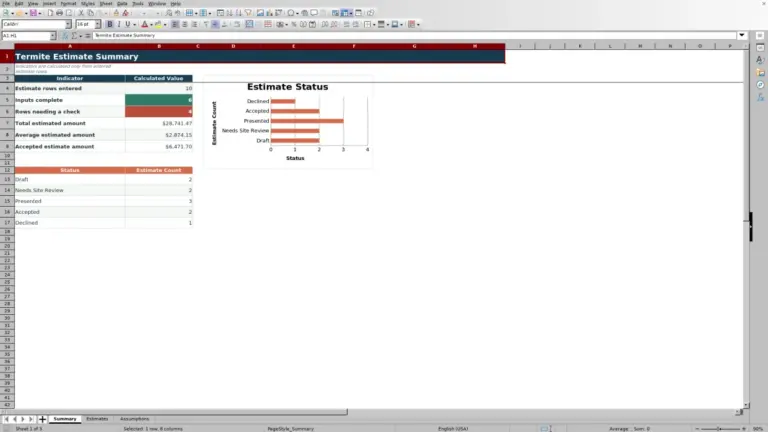Toggle Center horizontally alignment
Image resolution: width=768 pixels, height=432 pixels.
point(185,24)
